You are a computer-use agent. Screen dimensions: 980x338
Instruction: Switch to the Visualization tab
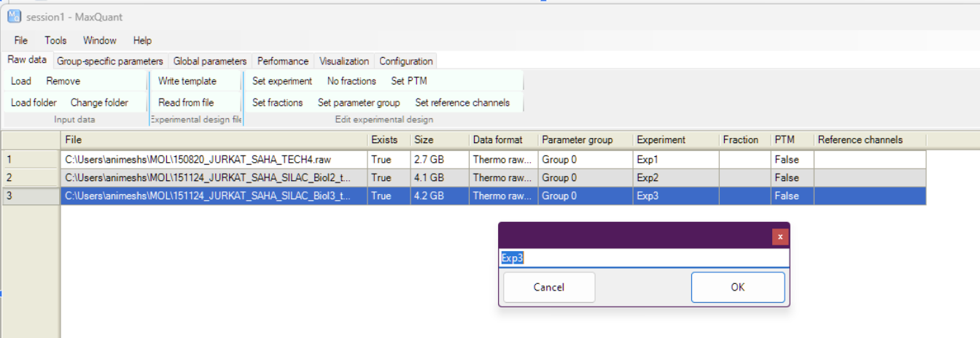344,61
